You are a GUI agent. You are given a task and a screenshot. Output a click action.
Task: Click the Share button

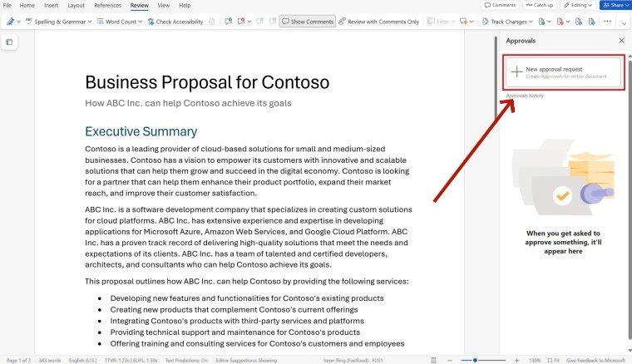[615, 5]
